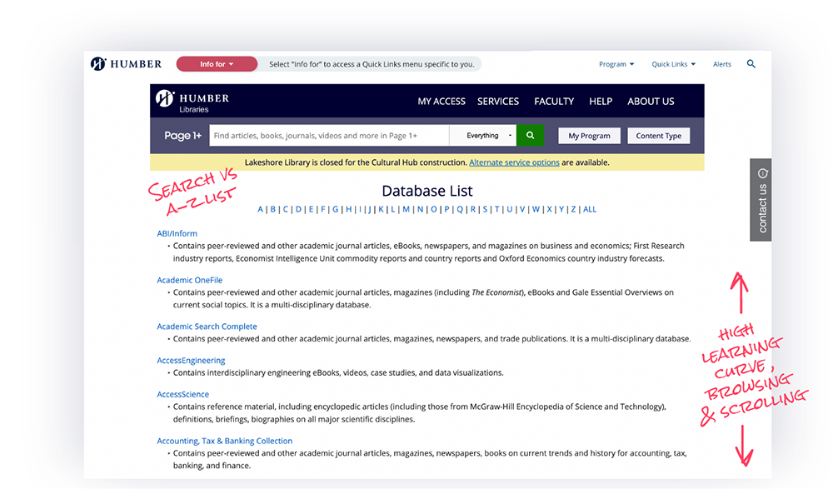Filter databases by letter L

393,209
